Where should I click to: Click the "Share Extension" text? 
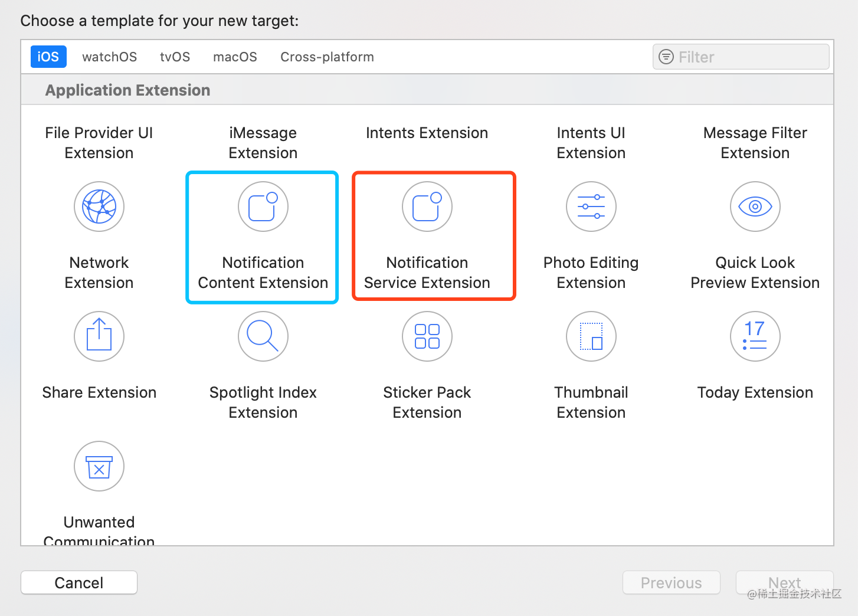[x=99, y=392]
